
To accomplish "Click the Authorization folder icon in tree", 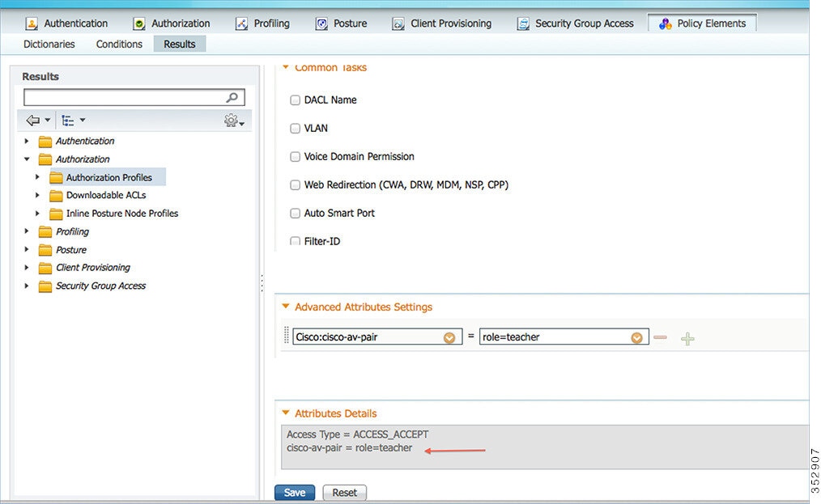I will tap(45, 159).
